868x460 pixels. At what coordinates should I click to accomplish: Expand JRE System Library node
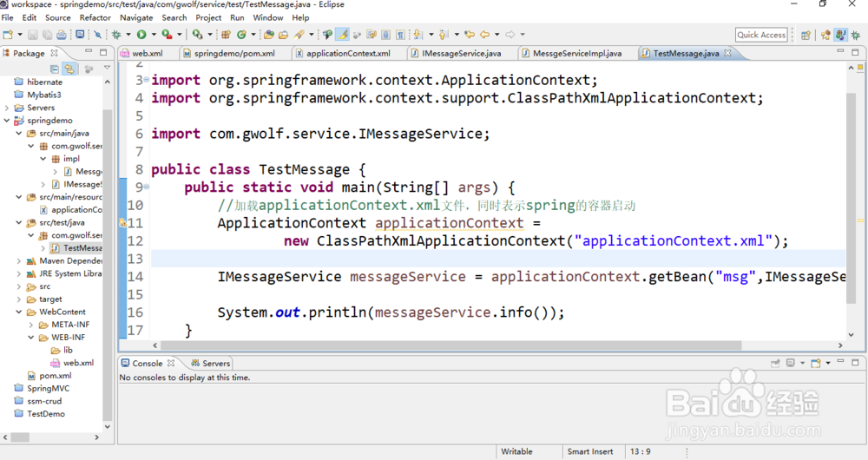[19, 273]
